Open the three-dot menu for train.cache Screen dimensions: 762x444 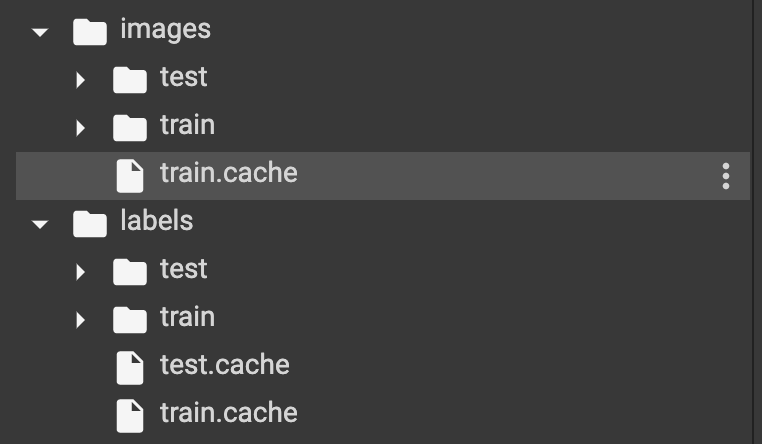726,176
